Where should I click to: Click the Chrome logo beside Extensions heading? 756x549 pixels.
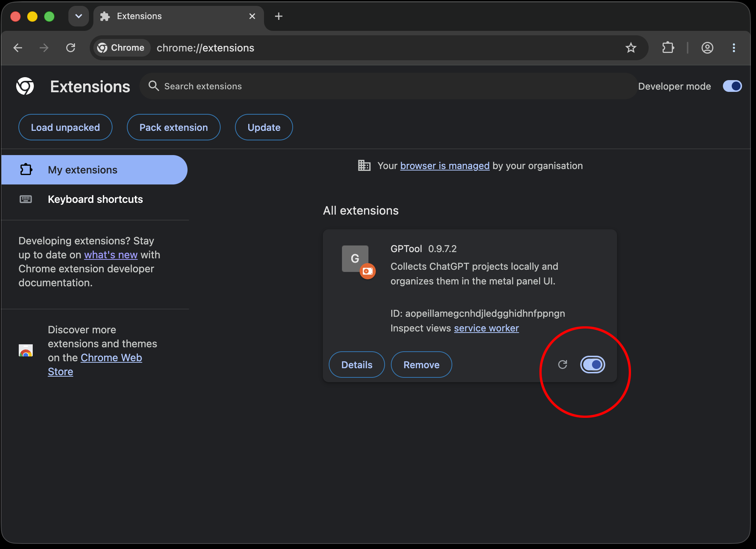click(x=25, y=86)
